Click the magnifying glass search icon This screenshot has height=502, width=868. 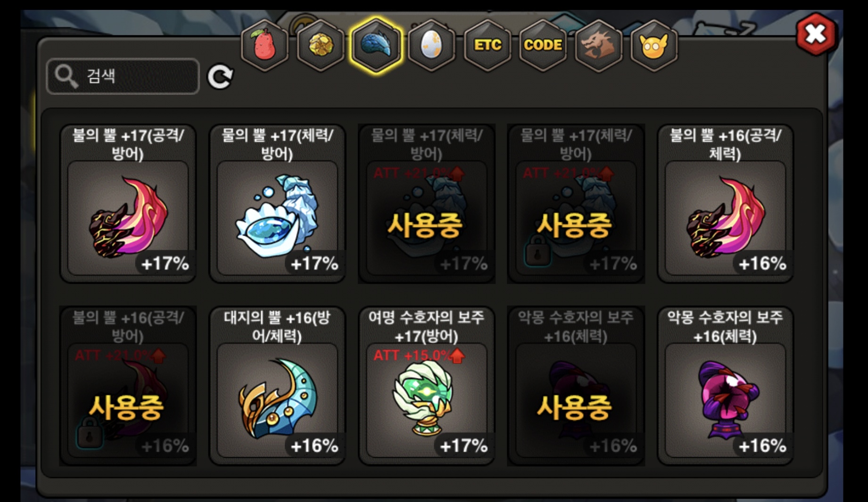tap(66, 76)
